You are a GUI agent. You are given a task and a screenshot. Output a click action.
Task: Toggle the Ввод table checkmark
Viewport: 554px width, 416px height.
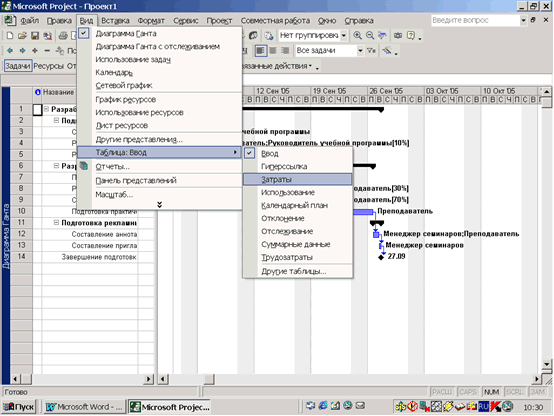click(x=249, y=153)
